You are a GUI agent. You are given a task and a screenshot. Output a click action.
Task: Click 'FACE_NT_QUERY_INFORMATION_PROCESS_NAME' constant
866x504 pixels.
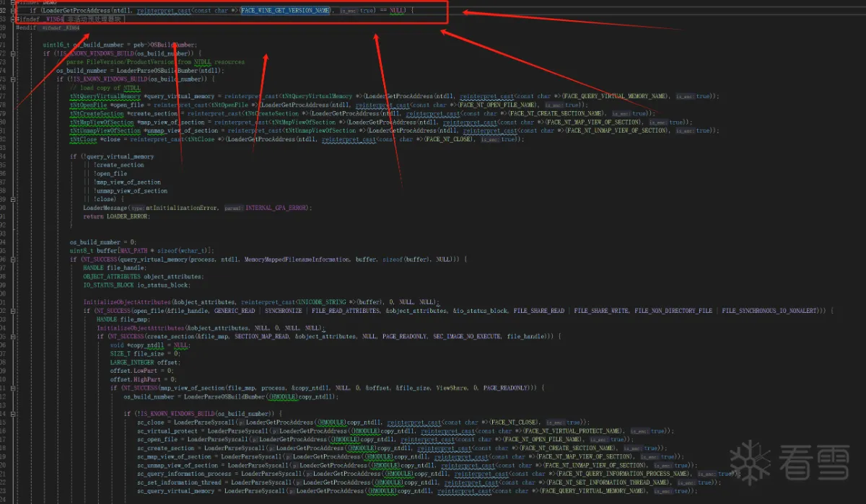(624, 474)
